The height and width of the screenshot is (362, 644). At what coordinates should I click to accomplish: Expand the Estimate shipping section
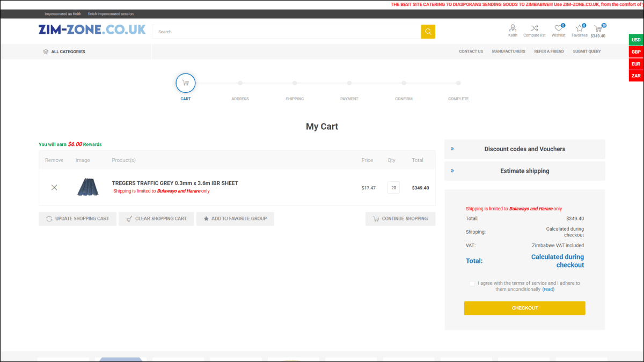tap(525, 171)
